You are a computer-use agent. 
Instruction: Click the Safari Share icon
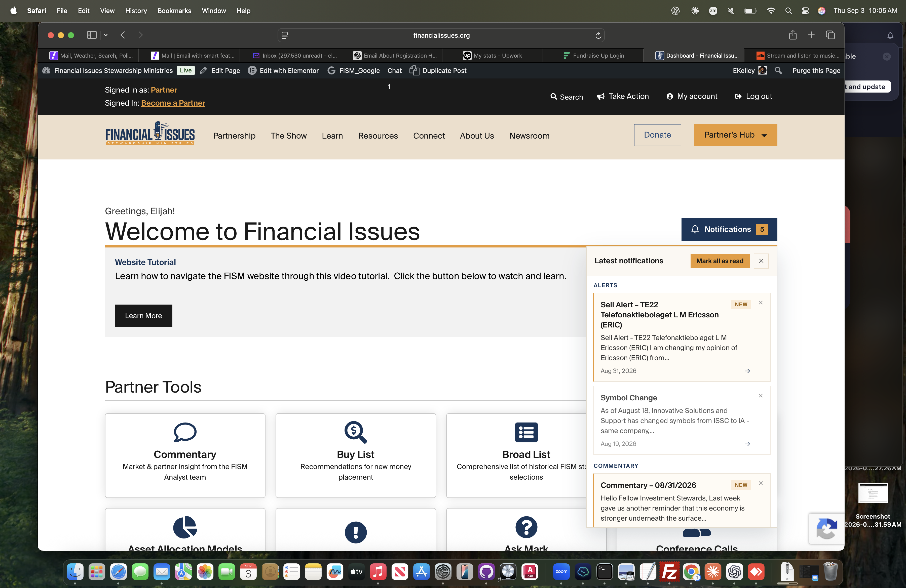pos(792,35)
